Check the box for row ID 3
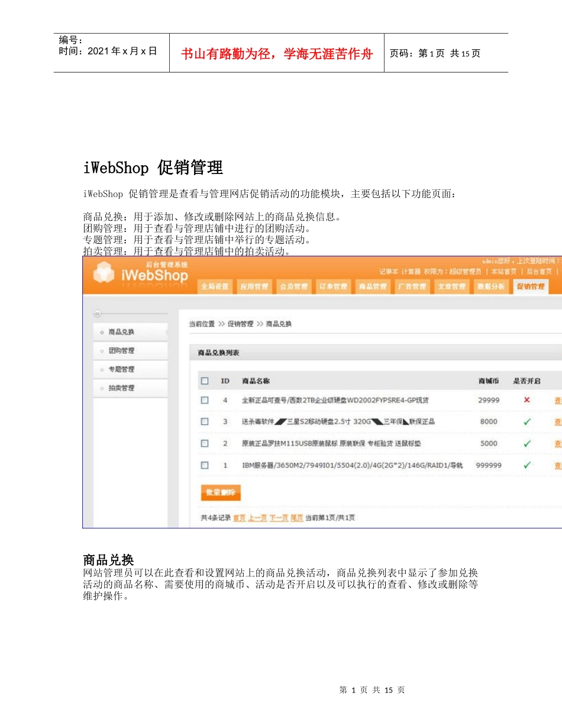The height and width of the screenshot is (728, 562). coord(205,421)
